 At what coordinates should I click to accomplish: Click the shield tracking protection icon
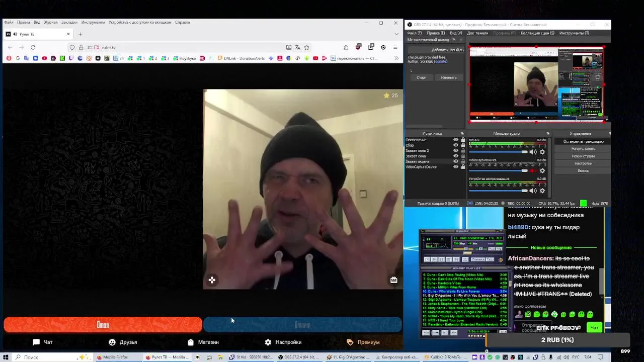tap(72, 47)
